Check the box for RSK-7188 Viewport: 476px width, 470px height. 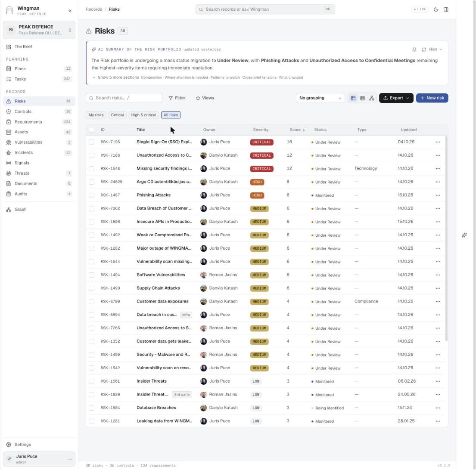(91, 155)
